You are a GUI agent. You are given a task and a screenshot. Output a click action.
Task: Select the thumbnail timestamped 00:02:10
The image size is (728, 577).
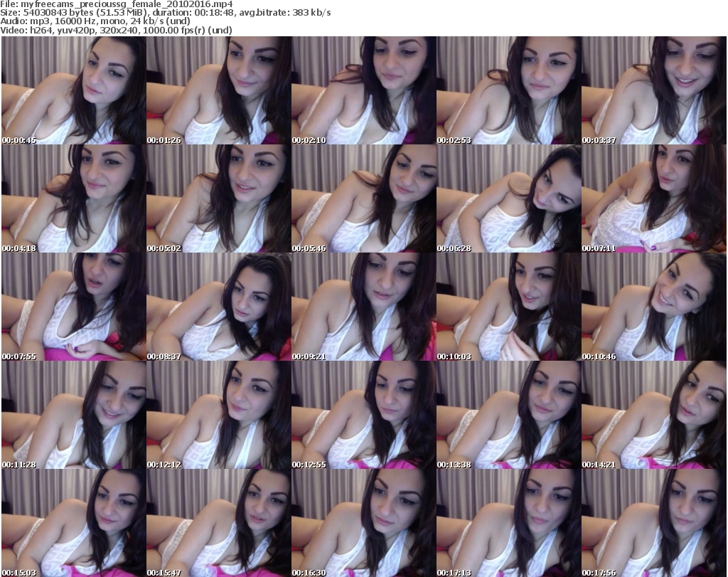click(364, 90)
